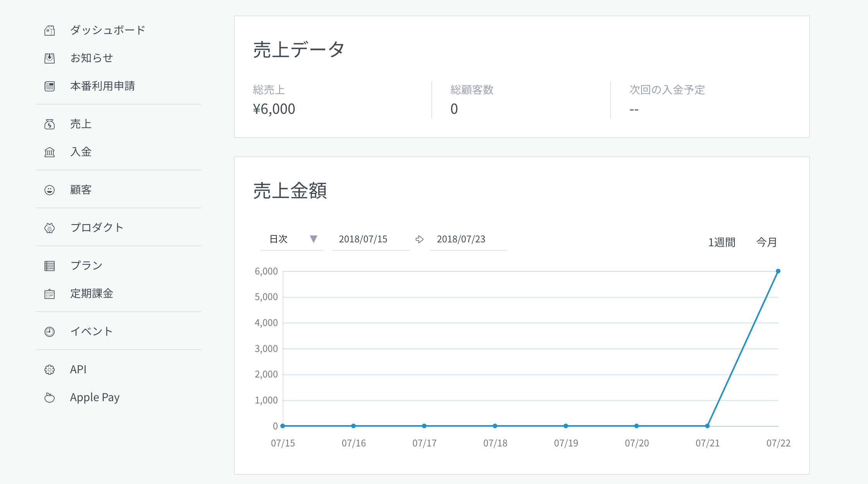Select the 今月 range button
The width and height of the screenshot is (868, 484).
coord(767,242)
